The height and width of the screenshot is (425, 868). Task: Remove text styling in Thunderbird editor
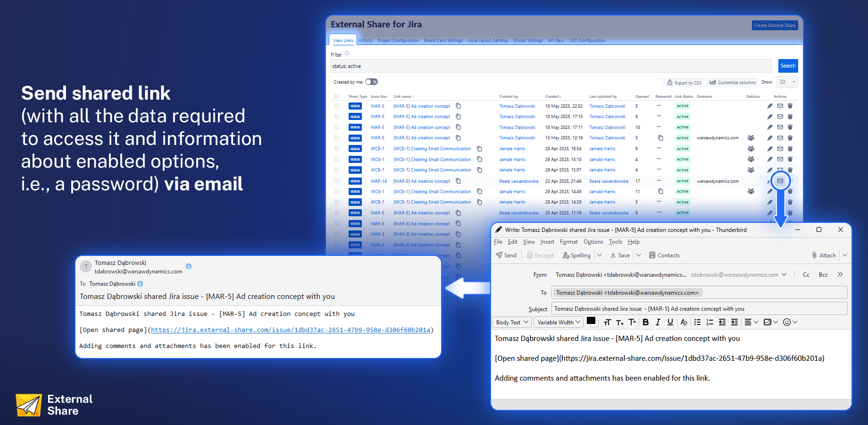pyautogui.click(x=684, y=322)
